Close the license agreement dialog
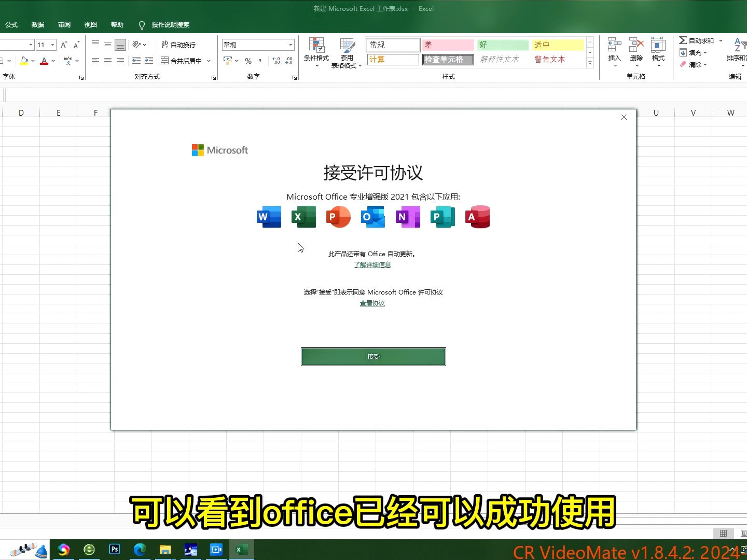Viewport: 747px width, 560px height. point(624,117)
